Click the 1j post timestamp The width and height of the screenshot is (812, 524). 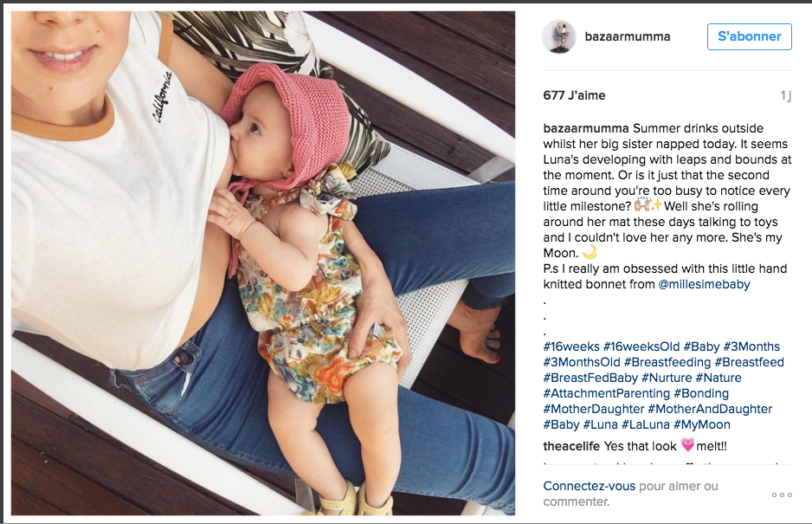(x=785, y=95)
